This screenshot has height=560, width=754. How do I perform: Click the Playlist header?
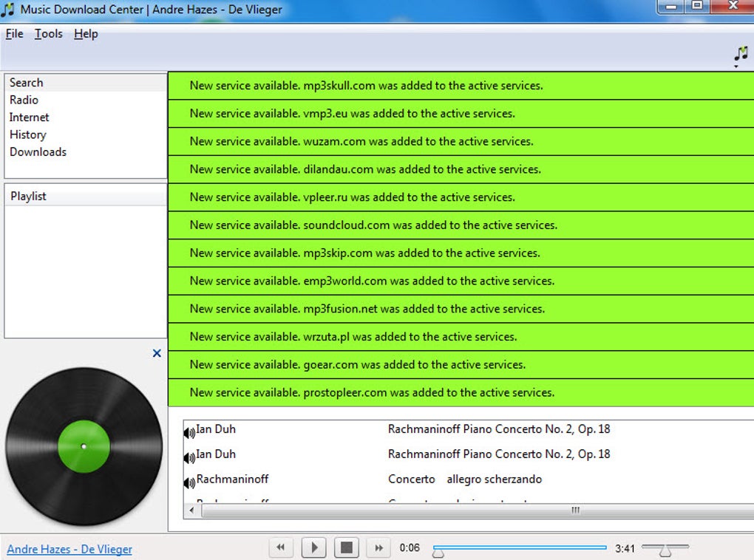[86, 196]
